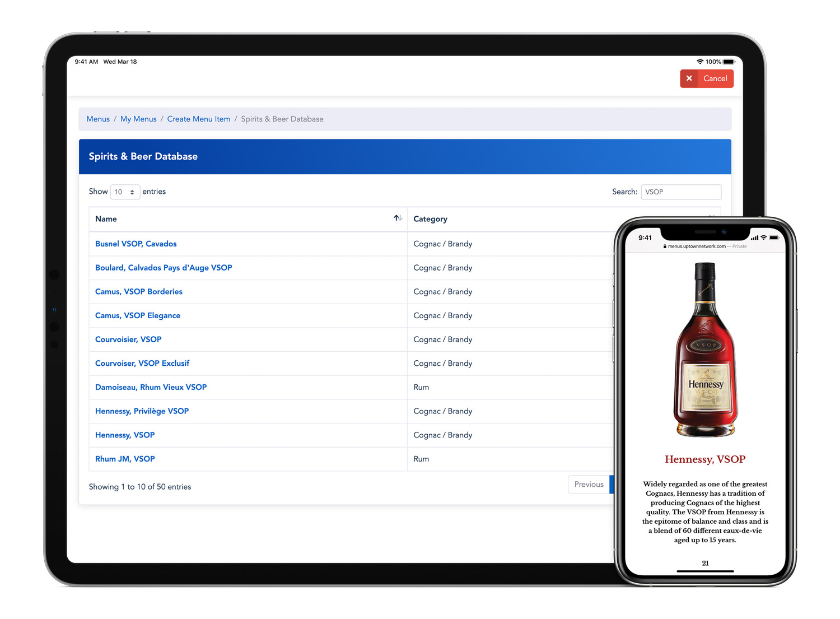Click Cognac / Brandy in Busnel row
The height and width of the screenshot is (619, 840).
click(x=442, y=244)
